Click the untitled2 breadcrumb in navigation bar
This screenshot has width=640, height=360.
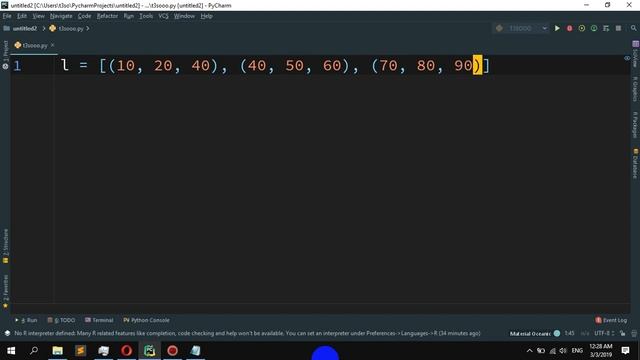[x=20, y=29]
